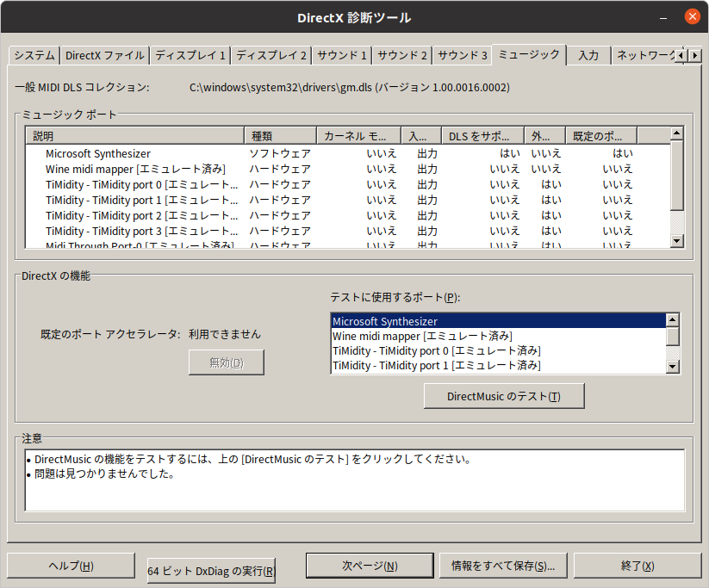Click the port table scroll down arrow
The image size is (709, 588).
676,240
